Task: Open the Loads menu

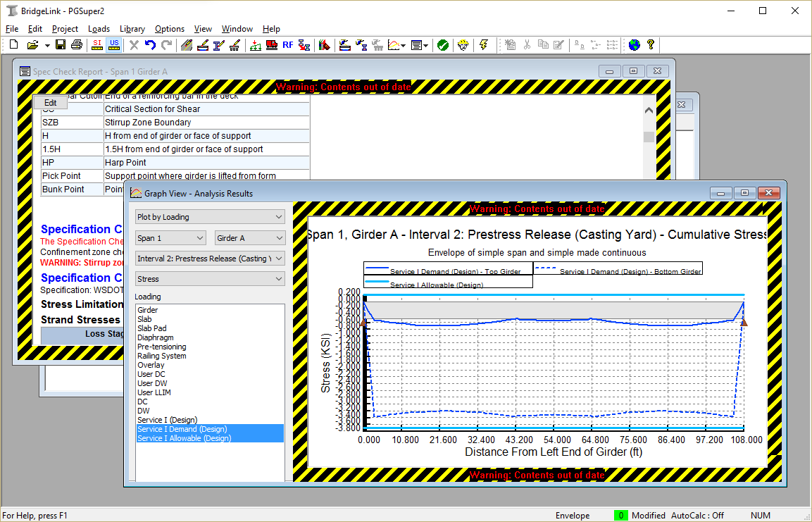Action: (x=99, y=29)
